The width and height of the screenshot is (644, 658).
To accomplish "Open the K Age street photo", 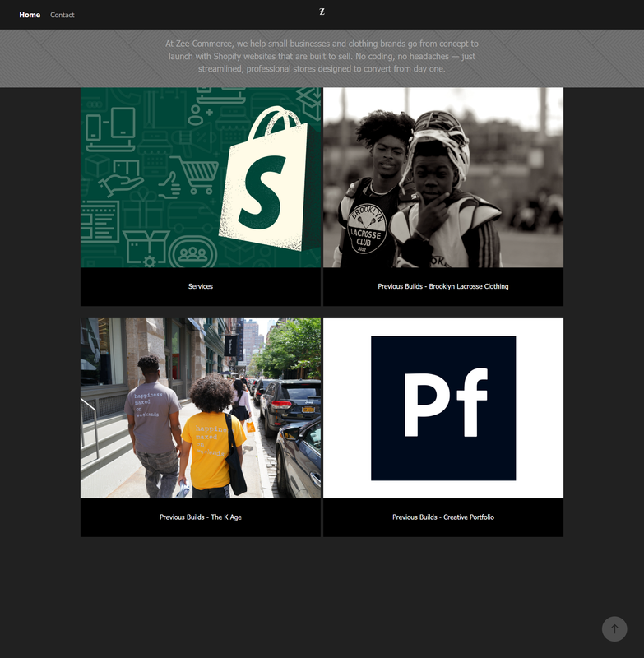I will [201, 408].
